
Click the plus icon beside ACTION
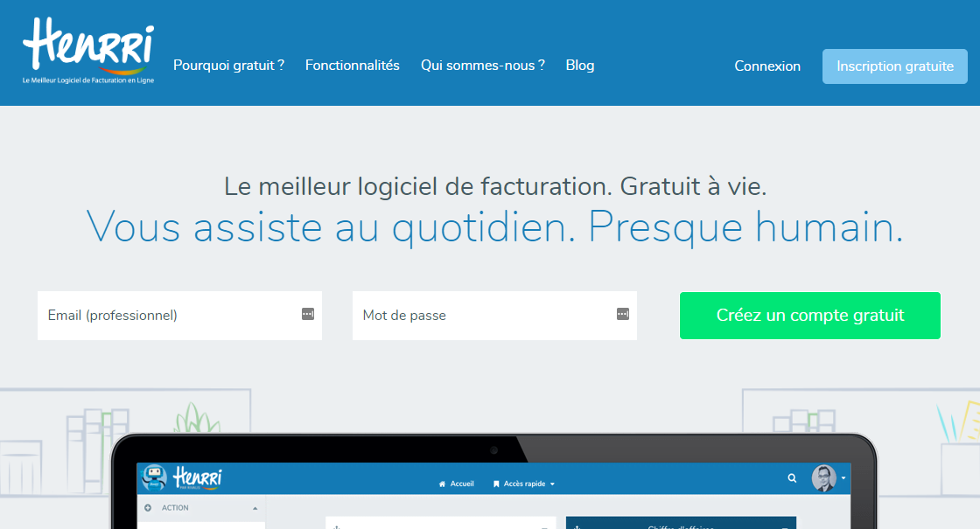point(148,508)
